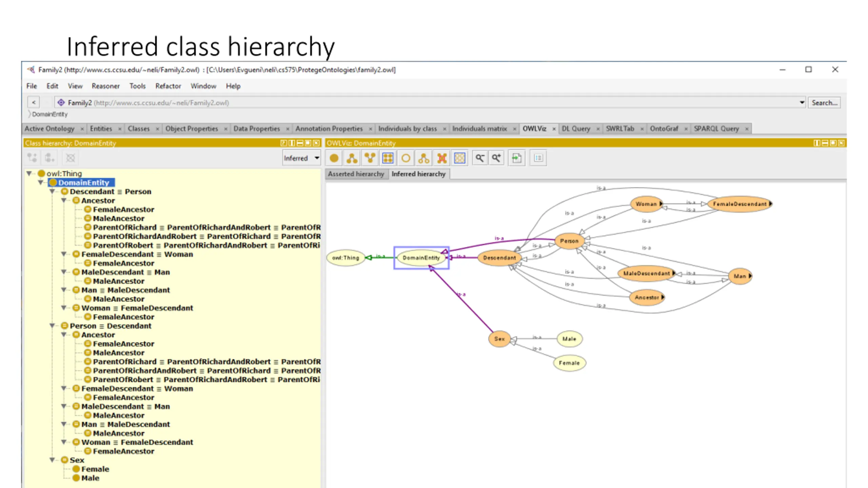
Task: Open the Refactor menu
Action: 168,86
